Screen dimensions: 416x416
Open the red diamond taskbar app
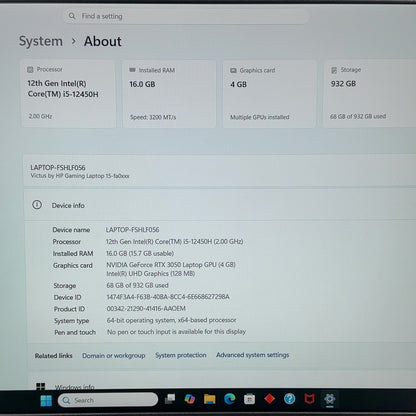[269, 398]
